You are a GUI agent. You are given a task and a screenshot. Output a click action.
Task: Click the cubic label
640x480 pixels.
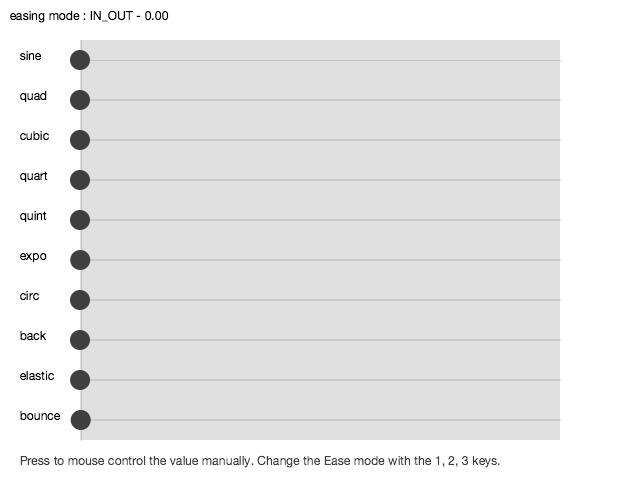34,136
